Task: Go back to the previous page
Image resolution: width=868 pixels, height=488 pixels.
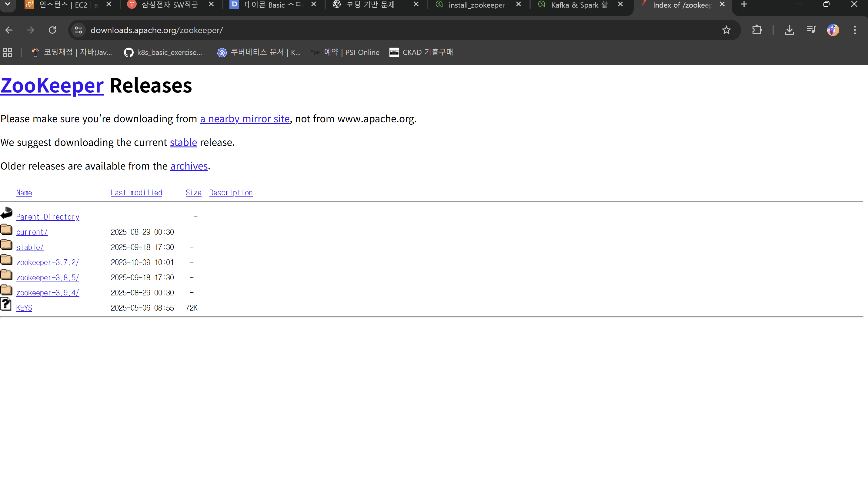Action: pos(9,30)
